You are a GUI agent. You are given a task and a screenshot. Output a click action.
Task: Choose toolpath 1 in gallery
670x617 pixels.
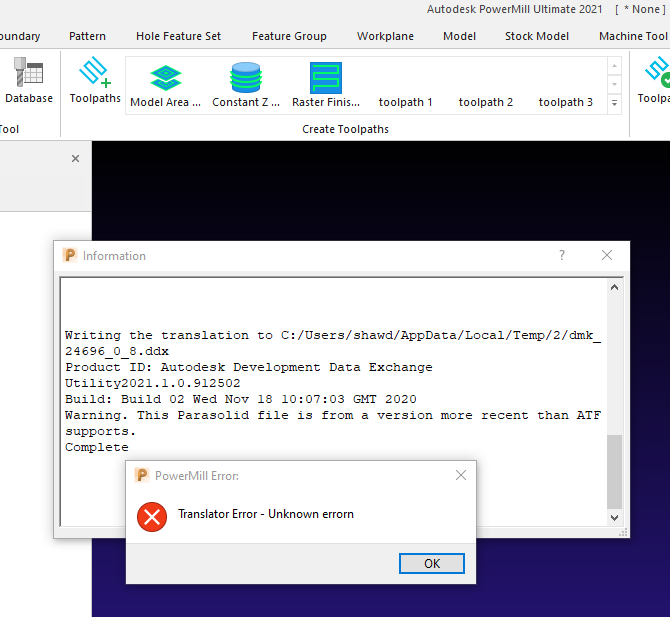point(406,102)
